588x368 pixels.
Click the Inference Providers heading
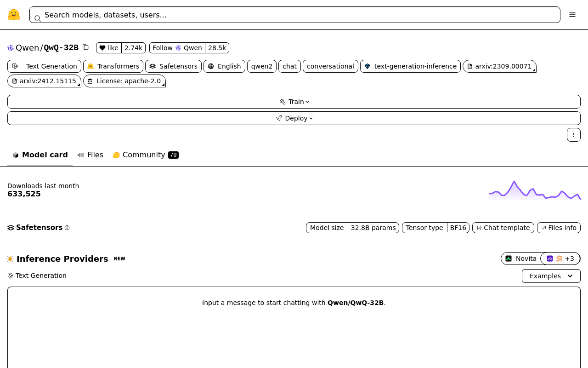62,259
